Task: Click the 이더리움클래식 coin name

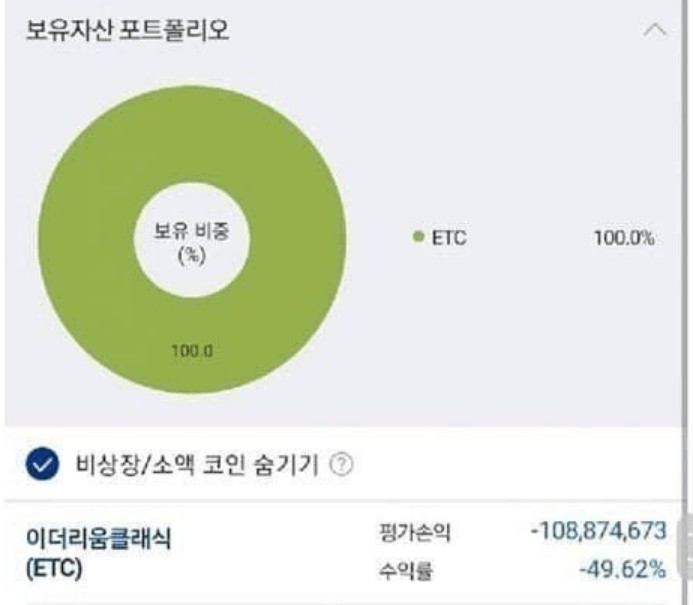Action: (x=98, y=538)
